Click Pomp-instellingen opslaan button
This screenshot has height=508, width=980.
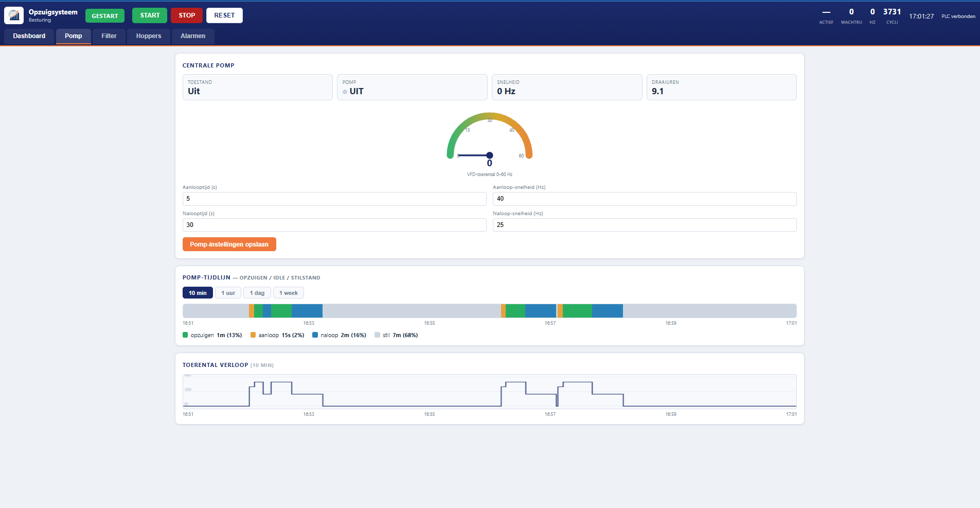229,244
